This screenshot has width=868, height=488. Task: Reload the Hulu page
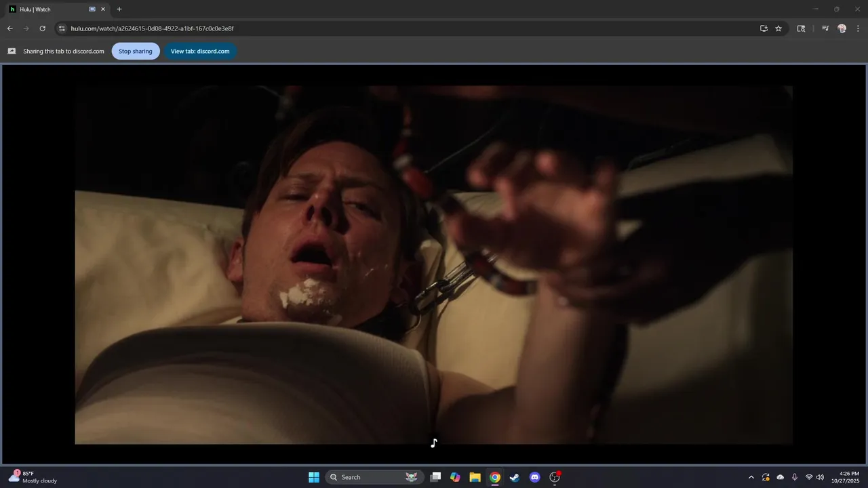42,28
